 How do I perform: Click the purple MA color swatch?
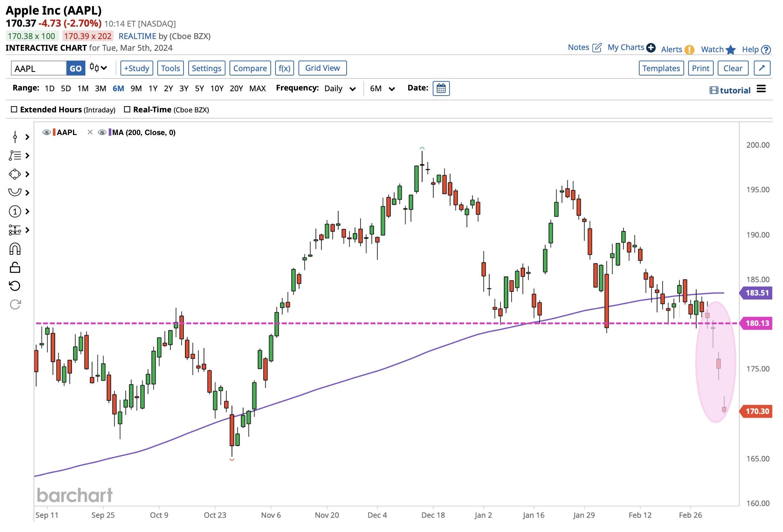[x=110, y=132]
